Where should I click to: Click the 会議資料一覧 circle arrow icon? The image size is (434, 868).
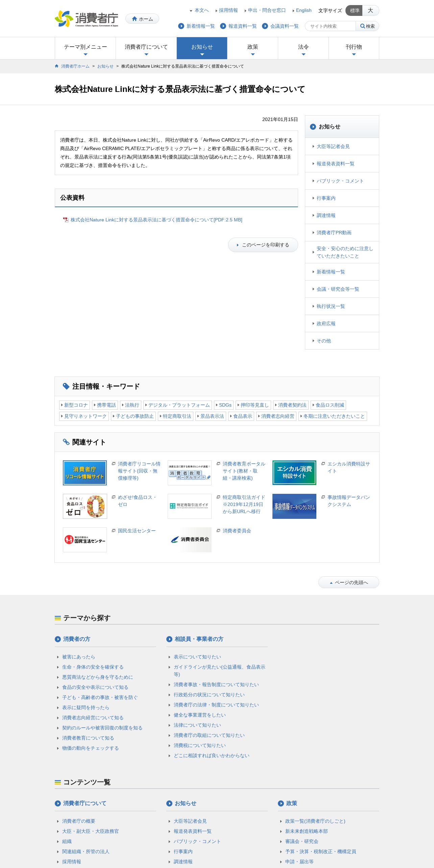coord(265,26)
